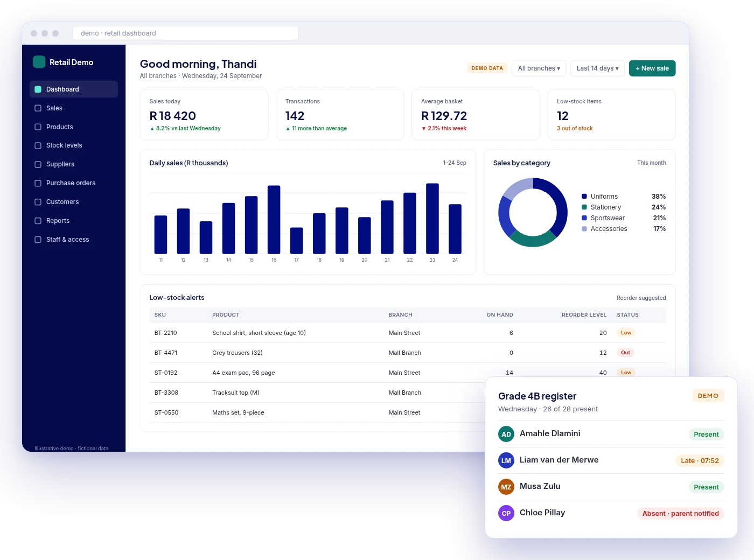The image size is (754, 560).
Task: Click the ON HAND column header
Action: [500, 315]
